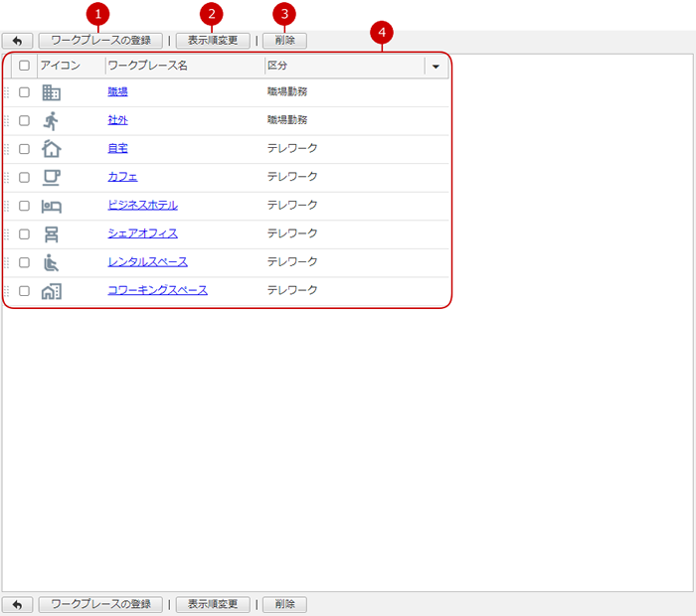Click the top 表示順変更 button
Screen dimensions: 696x616
point(213,41)
